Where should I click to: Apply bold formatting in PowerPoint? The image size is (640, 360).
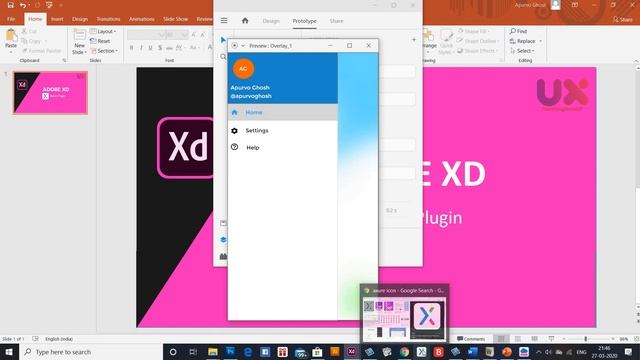pos(131,48)
